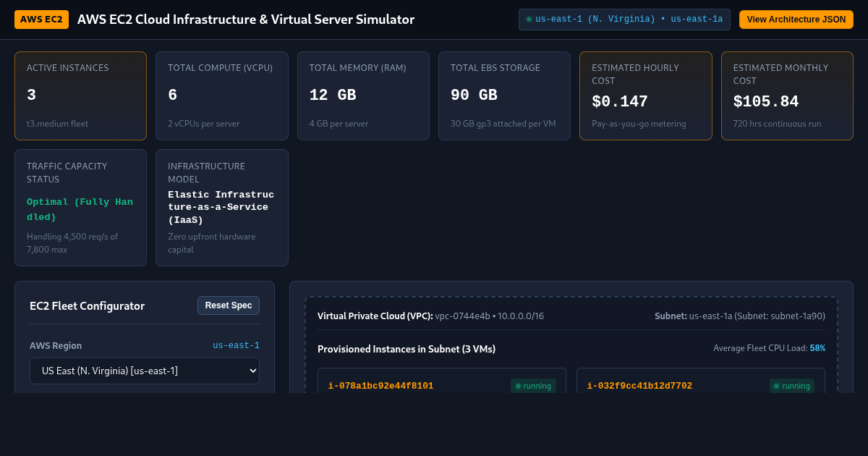
Task: Open the View Architecture JSON button
Action: [796, 20]
